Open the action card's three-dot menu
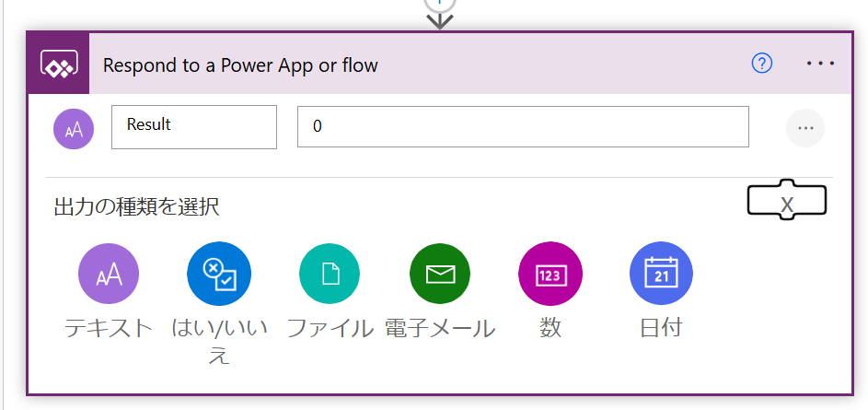 [820, 64]
